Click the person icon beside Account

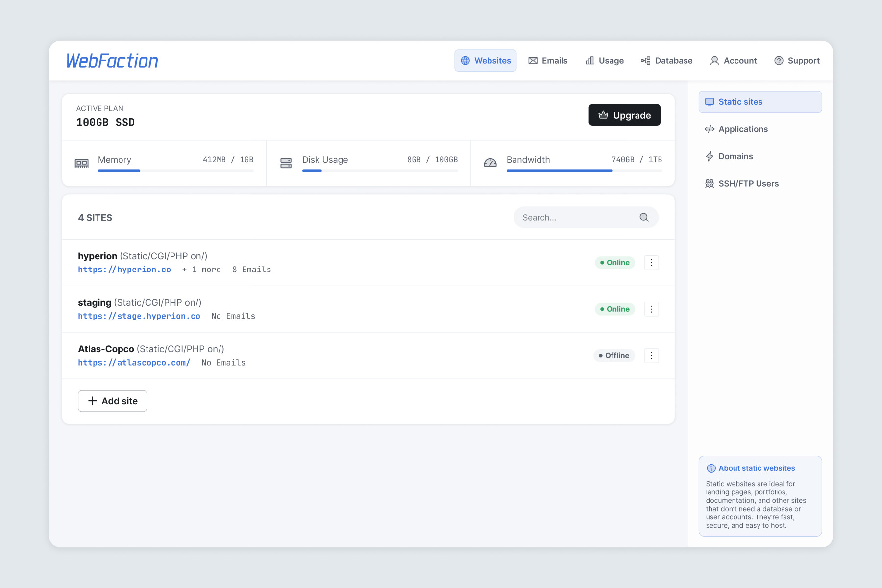(714, 61)
